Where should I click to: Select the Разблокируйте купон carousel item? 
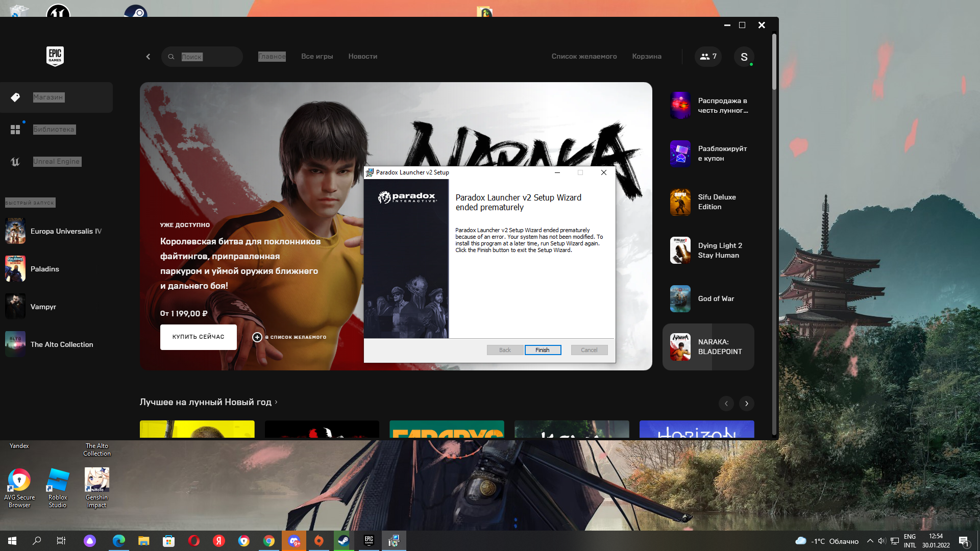click(x=708, y=154)
